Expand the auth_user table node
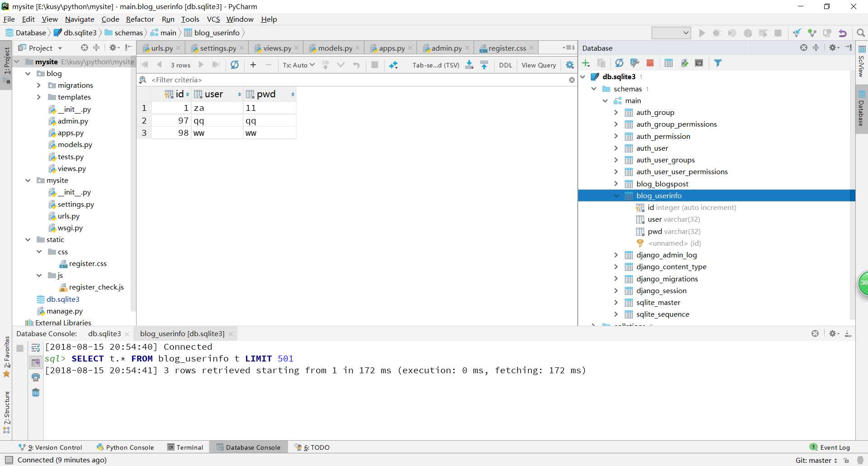Image resolution: width=868 pixels, height=466 pixels. click(616, 148)
